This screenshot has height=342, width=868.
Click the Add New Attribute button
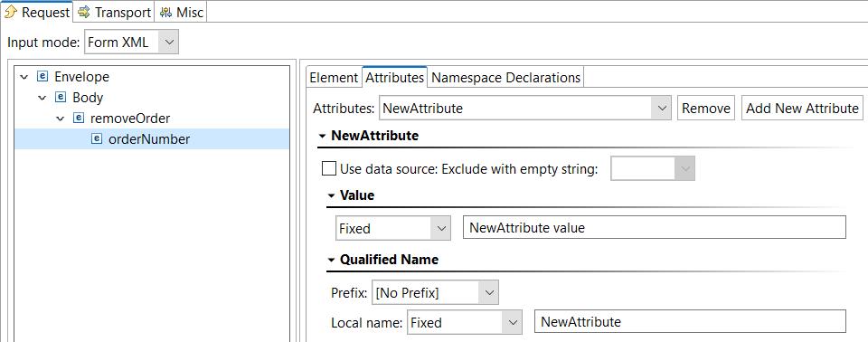[x=802, y=108]
